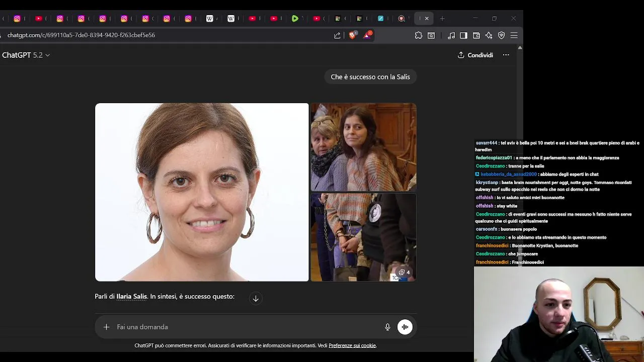Click chat message 'stay white'
This screenshot has height=362, width=644.
click(507, 206)
